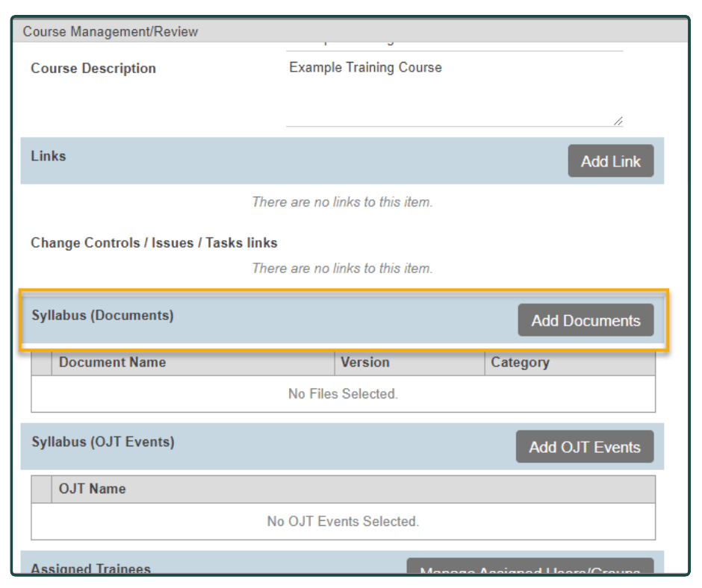702x588 pixels.
Task: Click the Course Management/Review title bar
Action: [x=111, y=31]
